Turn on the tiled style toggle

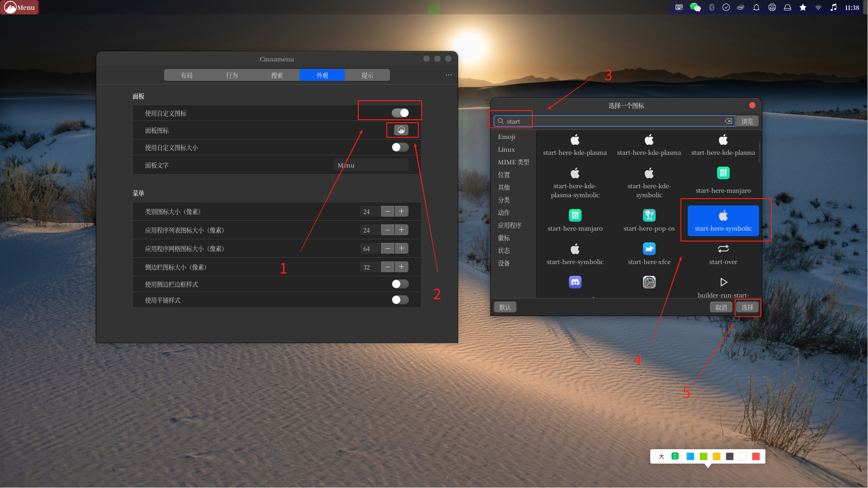400,300
